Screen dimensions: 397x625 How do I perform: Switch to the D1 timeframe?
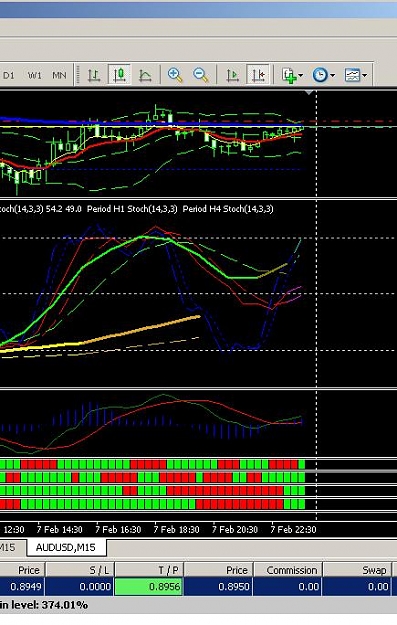[x=9, y=75]
